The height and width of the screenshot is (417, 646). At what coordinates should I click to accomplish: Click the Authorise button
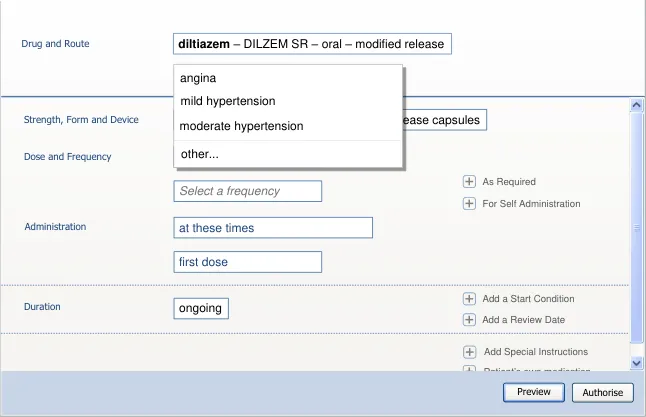coord(603,393)
